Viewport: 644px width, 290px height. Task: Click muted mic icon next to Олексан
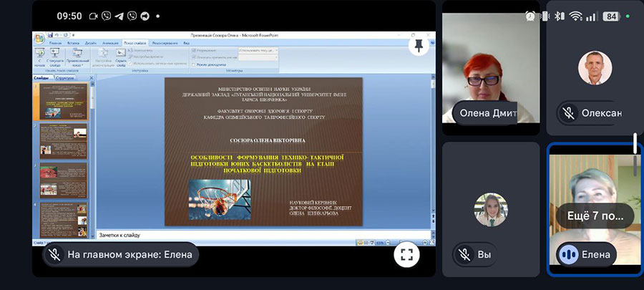tap(568, 113)
